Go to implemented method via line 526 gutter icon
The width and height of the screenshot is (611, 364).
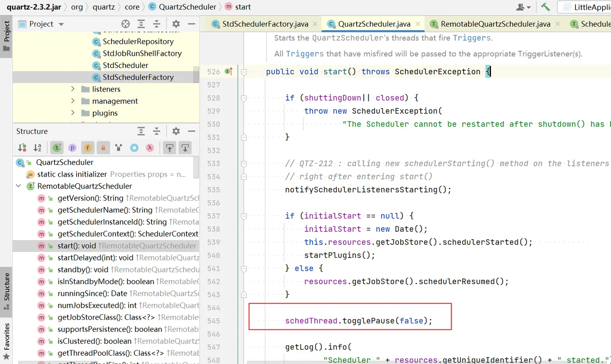(x=229, y=72)
